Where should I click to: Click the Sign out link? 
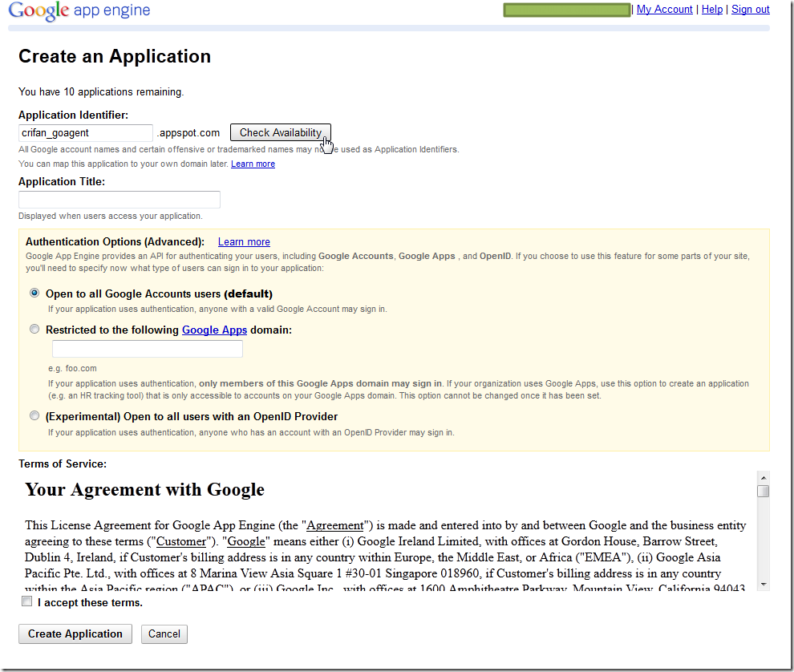(x=750, y=10)
